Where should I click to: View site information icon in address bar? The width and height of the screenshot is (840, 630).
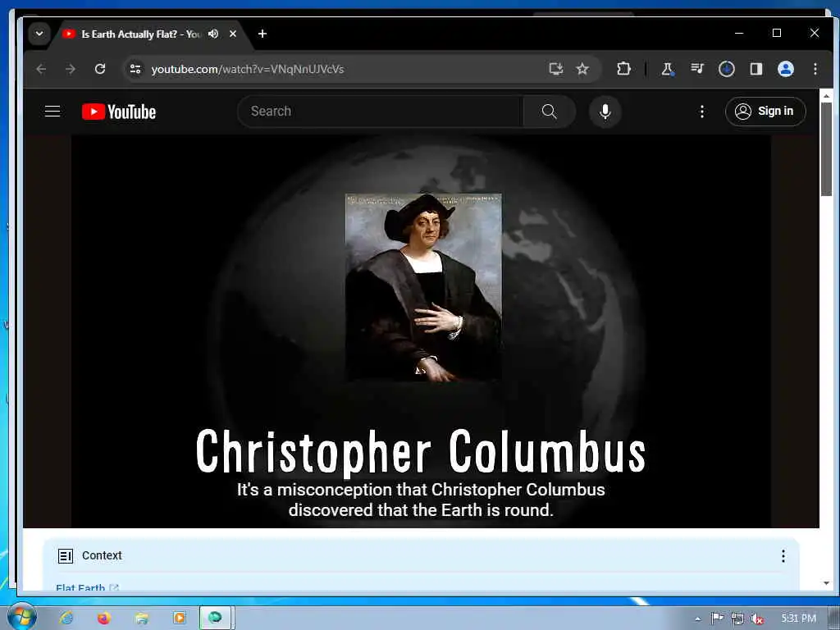[135, 69]
